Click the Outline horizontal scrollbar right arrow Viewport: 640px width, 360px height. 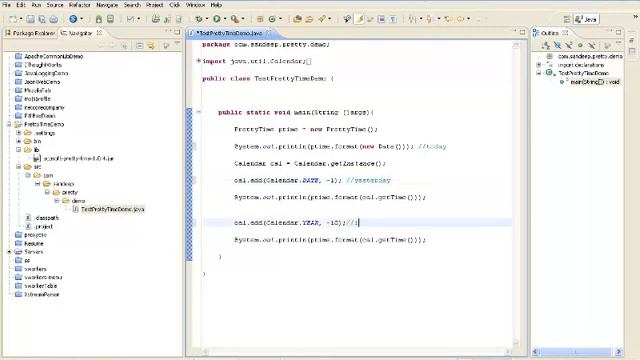[618, 351]
